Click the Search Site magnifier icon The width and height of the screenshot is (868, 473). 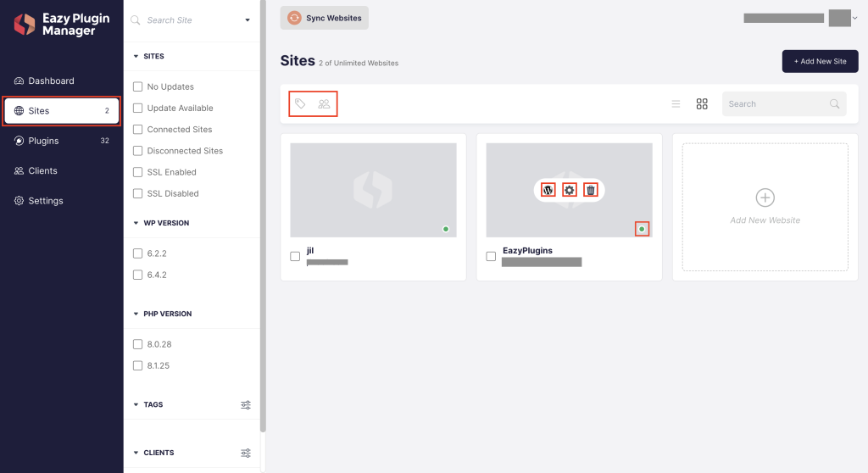(135, 20)
